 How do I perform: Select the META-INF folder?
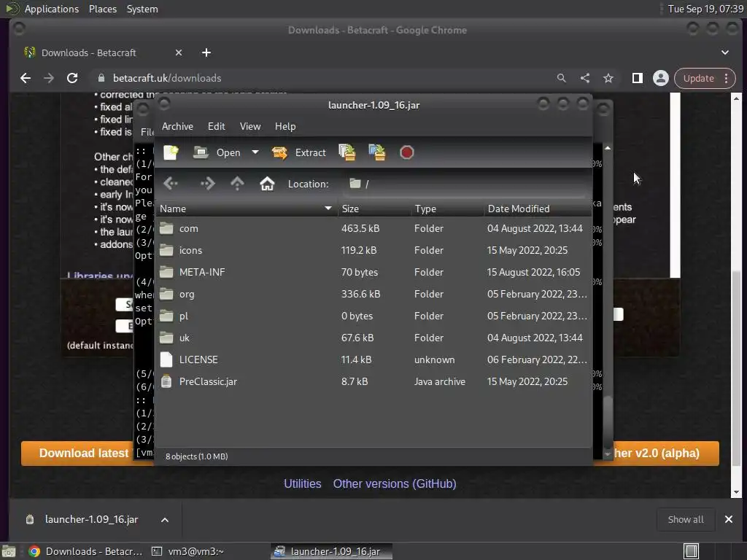[373, 273]
